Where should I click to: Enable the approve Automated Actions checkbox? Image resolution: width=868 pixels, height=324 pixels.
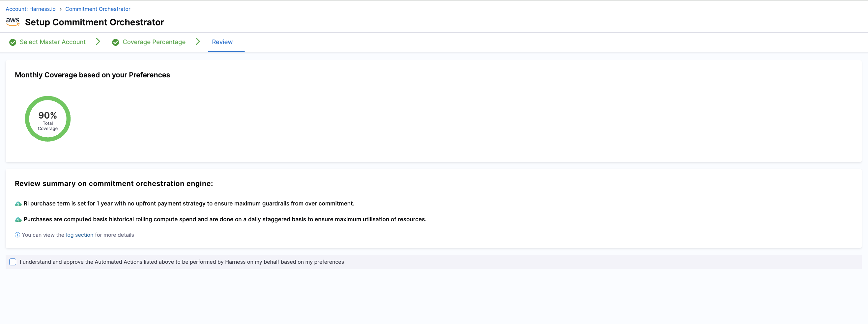13,262
